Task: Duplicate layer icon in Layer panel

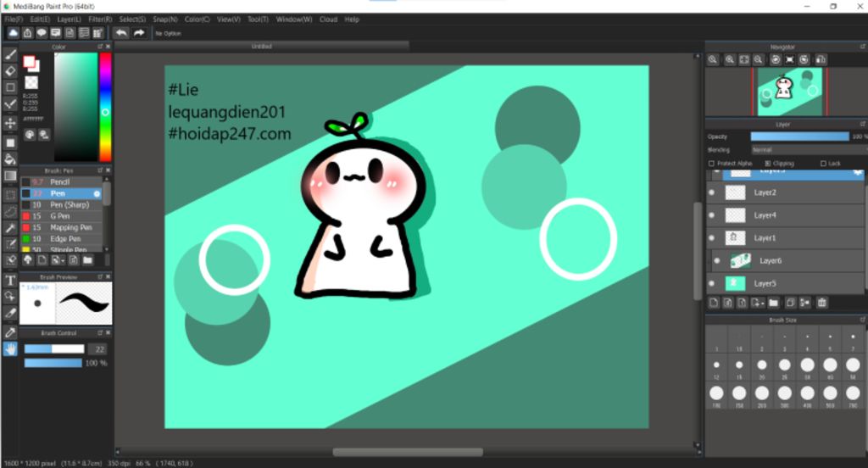Action: [x=790, y=303]
